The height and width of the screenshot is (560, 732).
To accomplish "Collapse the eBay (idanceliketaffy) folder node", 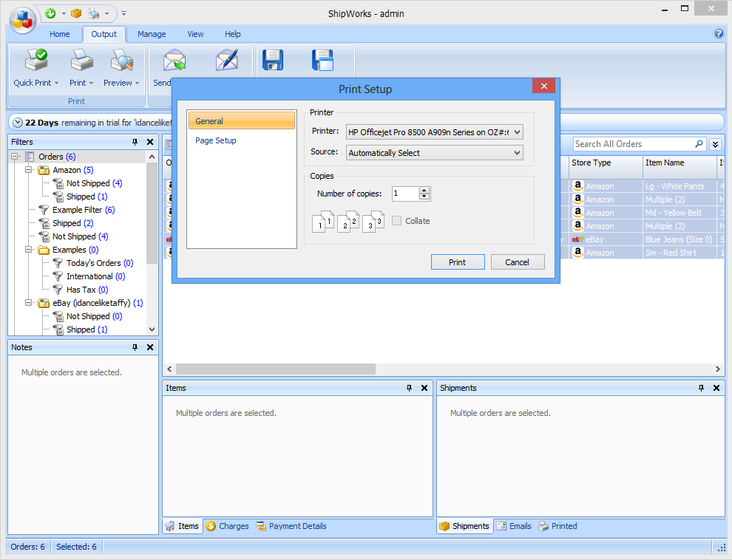I will [29, 303].
